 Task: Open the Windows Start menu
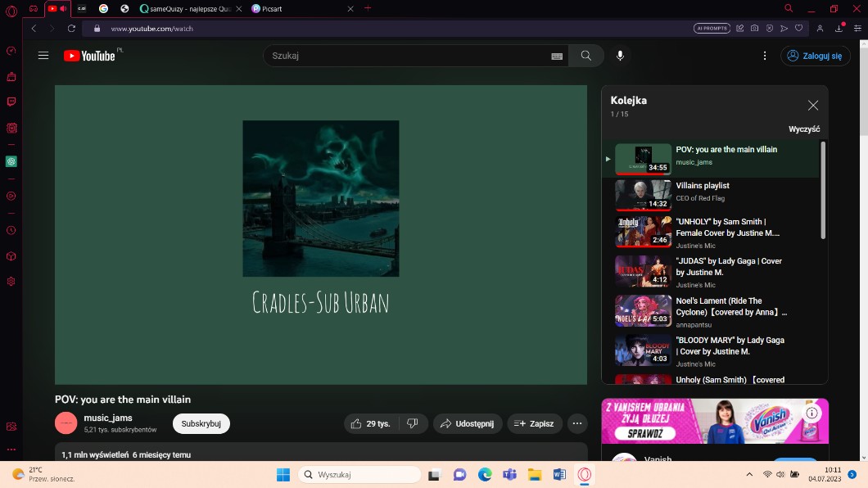click(283, 475)
